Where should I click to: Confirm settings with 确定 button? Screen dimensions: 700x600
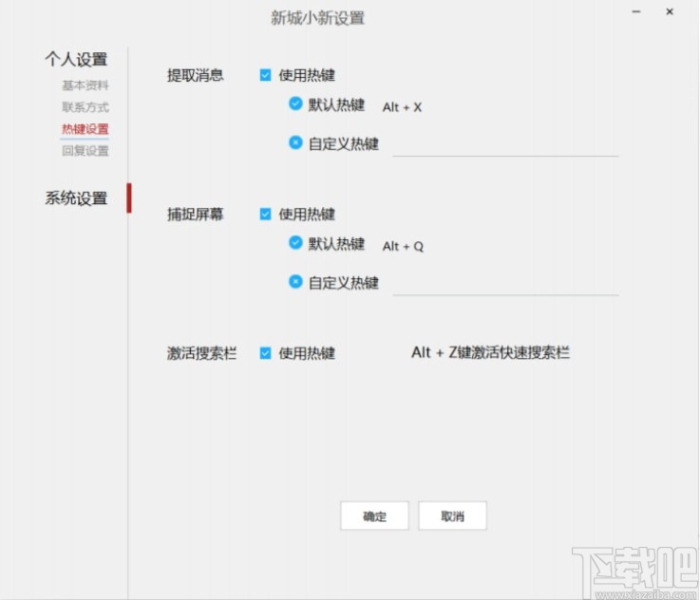(x=374, y=516)
